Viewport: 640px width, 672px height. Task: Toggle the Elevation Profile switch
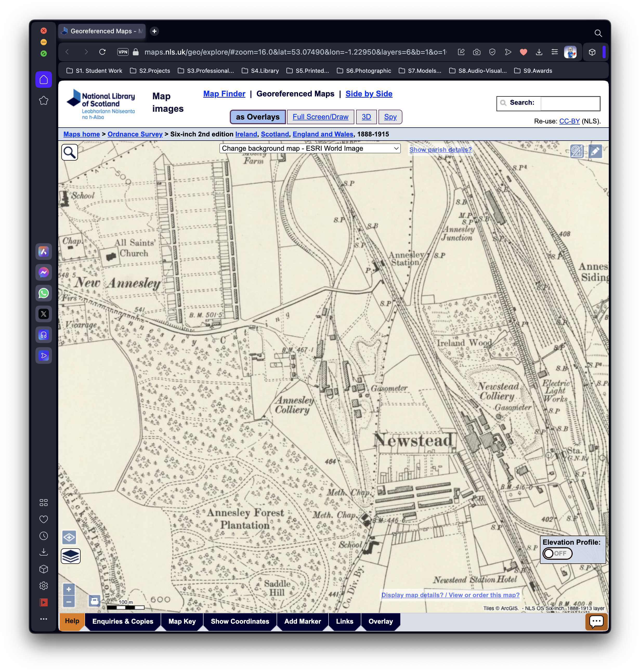pos(557,553)
